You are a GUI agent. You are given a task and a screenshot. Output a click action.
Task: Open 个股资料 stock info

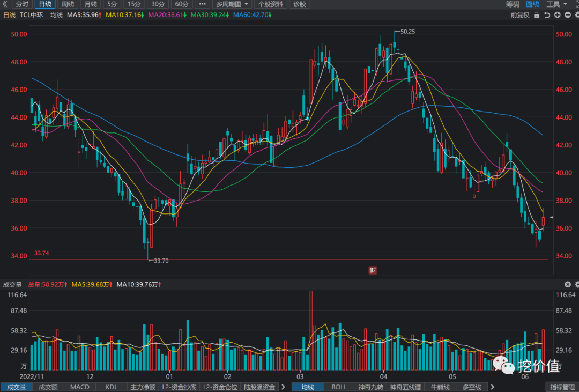[x=271, y=4]
